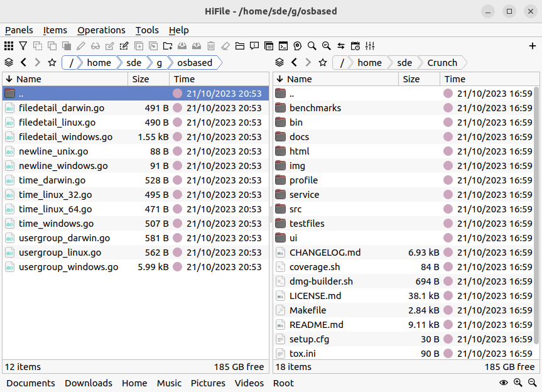This screenshot has width=542, height=392.
Task: Sort left panel by Size column header
Action: tap(148, 79)
